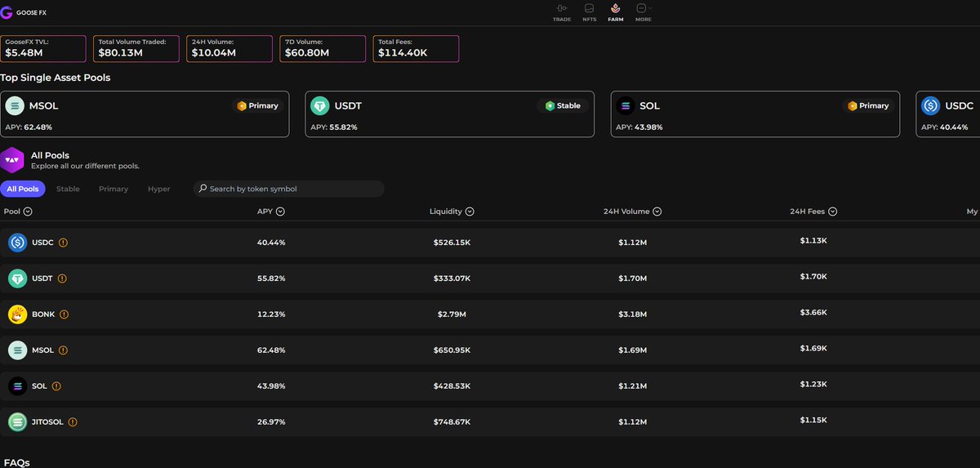This screenshot has height=468, width=980.
Task: Click the 7D Volume $60.80M stat box
Action: (323, 48)
